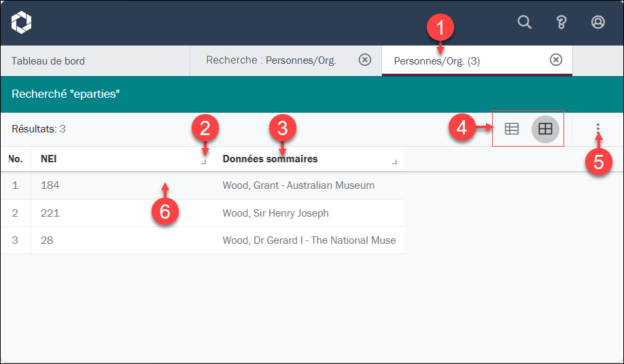Select record with NEI 28
Viewport: 624px width, 364px height.
[x=202, y=240]
